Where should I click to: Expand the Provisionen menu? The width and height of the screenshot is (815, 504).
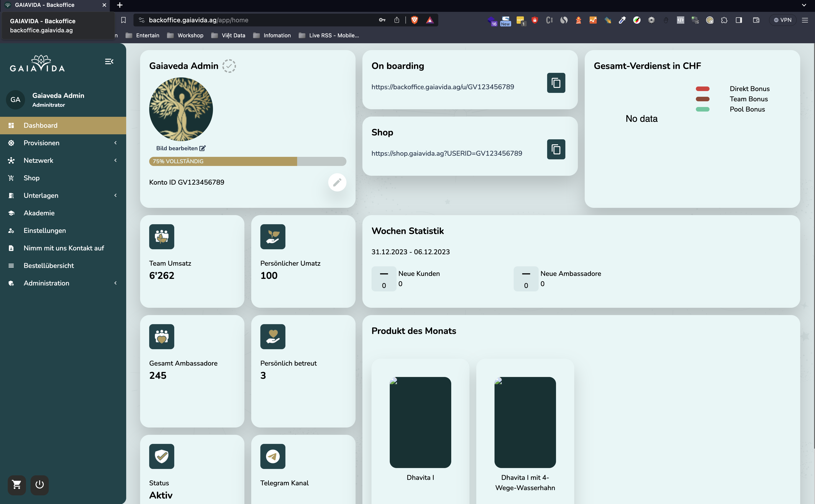[115, 143]
